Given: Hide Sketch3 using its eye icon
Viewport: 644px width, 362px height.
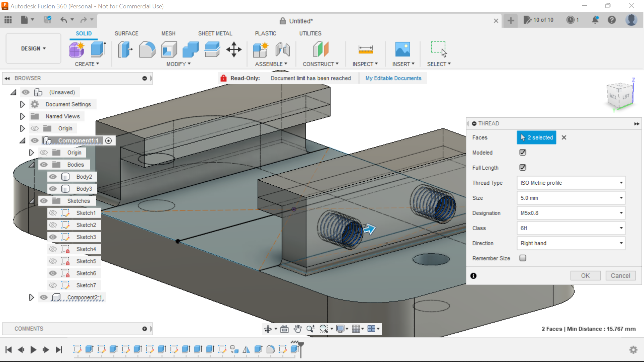Looking at the screenshot, I should tap(53, 237).
